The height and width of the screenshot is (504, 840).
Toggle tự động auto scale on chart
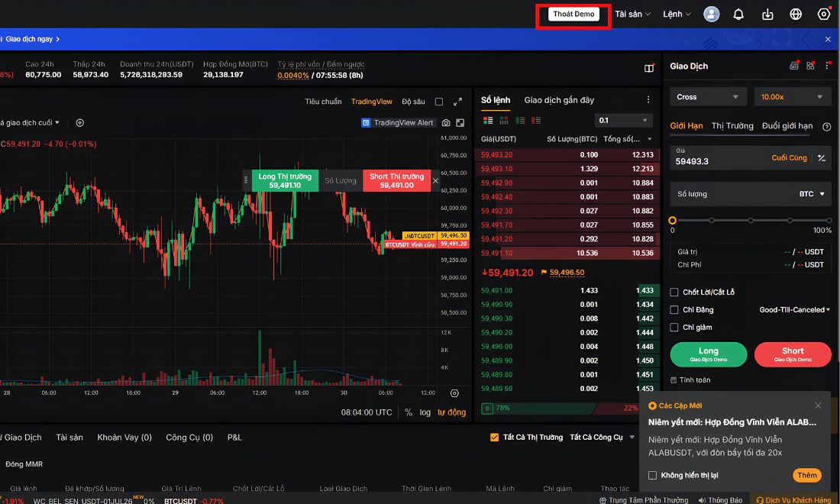click(x=451, y=412)
